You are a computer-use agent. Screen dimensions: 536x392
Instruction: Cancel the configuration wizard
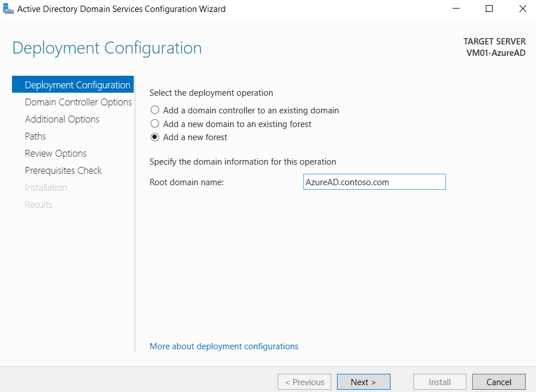pyautogui.click(x=499, y=382)
